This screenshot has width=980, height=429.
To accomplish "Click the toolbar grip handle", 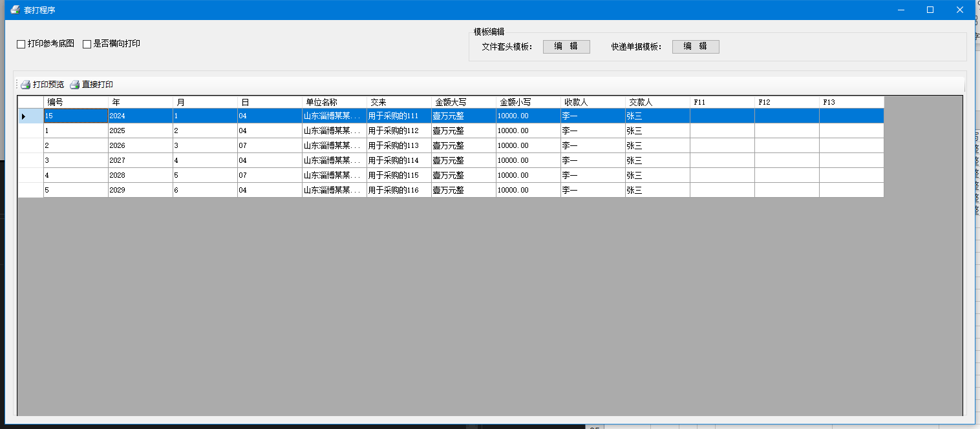I will (x=17, y=85).
